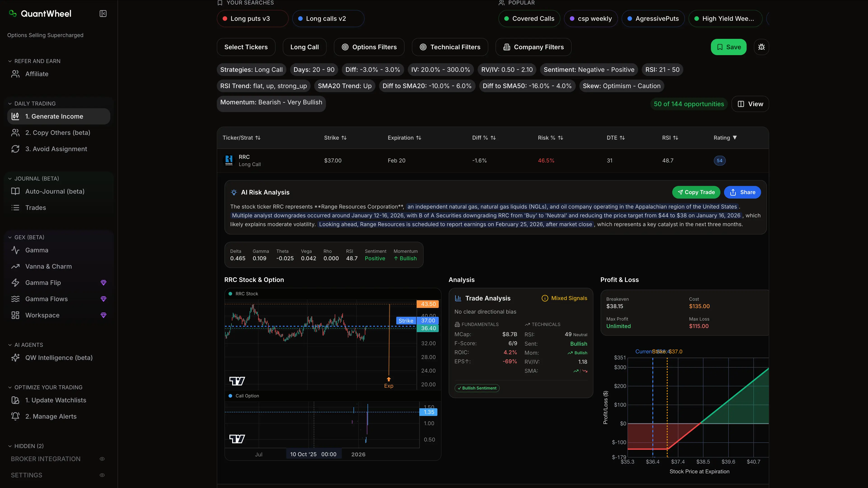The height and width of the screenshot is (488, 868).
Task: Click the RSI: 21 - 50 filter chip
Action: click(662, 70)
